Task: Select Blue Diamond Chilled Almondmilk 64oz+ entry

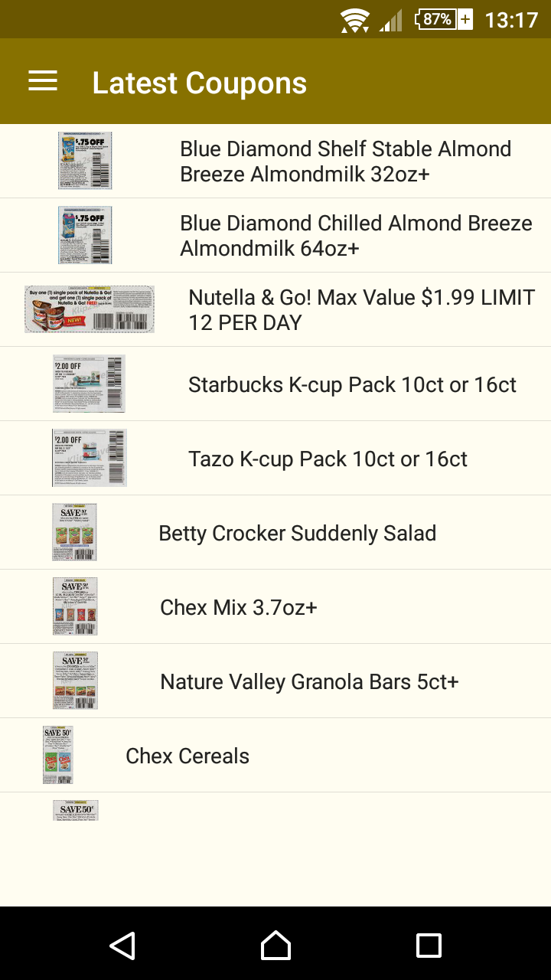Action: [x=275, y=236]
